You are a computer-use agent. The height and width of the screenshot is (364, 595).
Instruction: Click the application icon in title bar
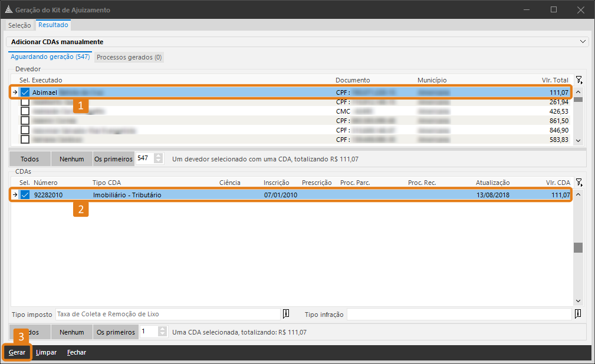coord(8,10)
